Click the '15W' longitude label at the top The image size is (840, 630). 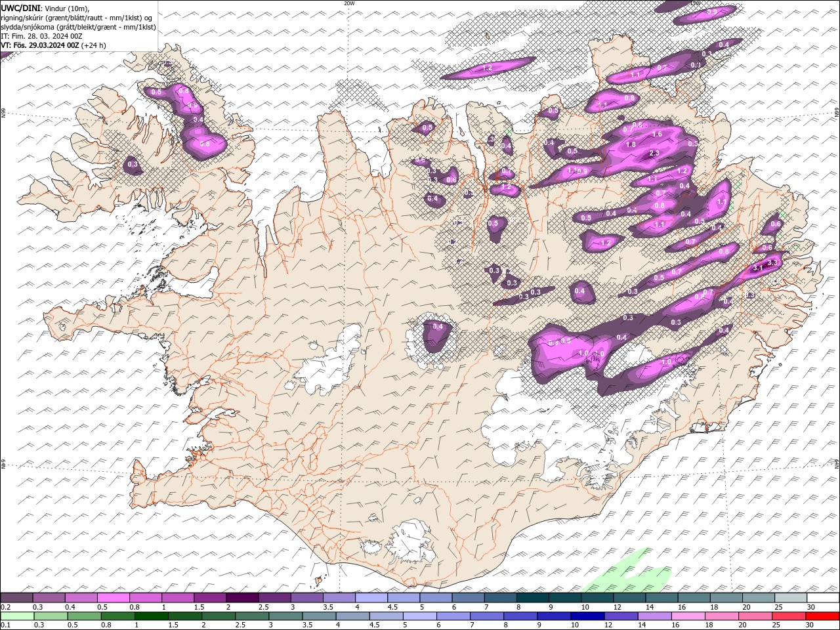(696, 3)
